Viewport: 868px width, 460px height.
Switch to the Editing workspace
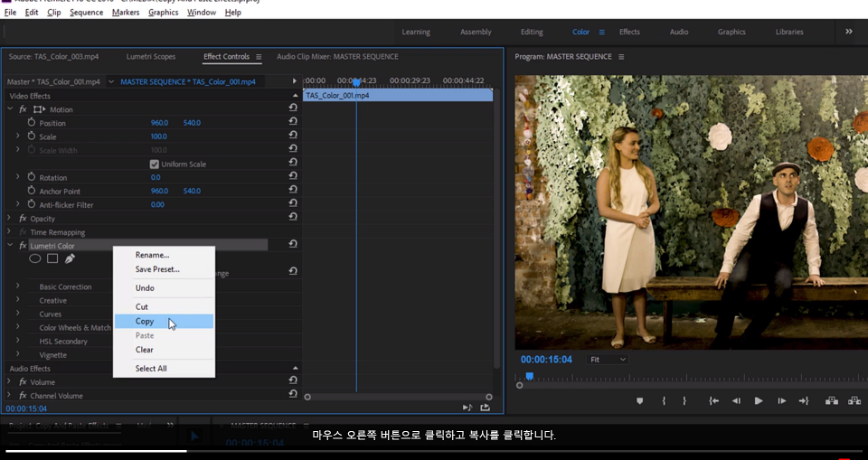click(x=532, y=32)
